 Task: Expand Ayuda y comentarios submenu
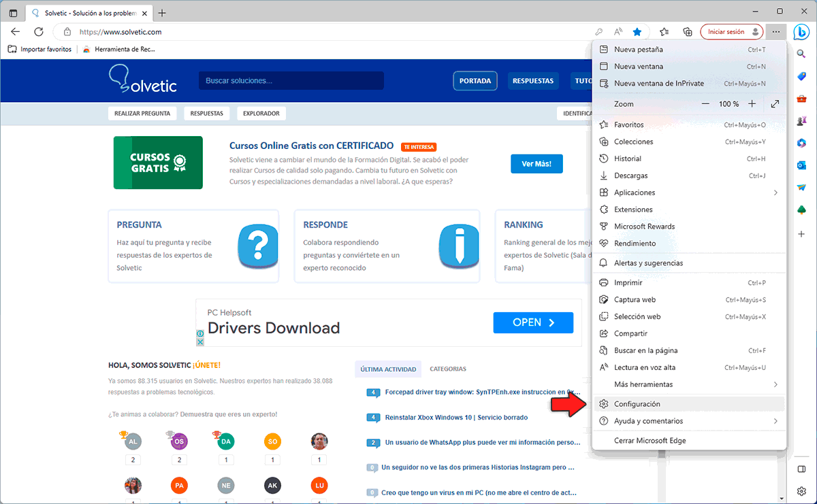(689, 421)
